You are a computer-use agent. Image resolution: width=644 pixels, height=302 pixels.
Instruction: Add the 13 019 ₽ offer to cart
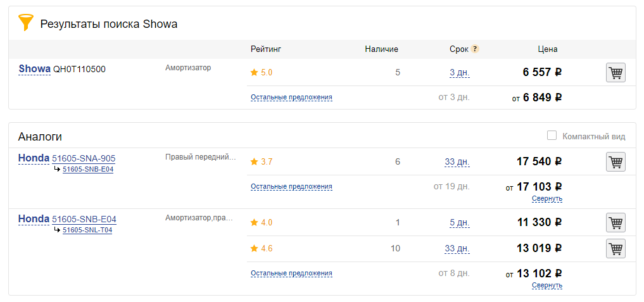(x=616, y=249)
